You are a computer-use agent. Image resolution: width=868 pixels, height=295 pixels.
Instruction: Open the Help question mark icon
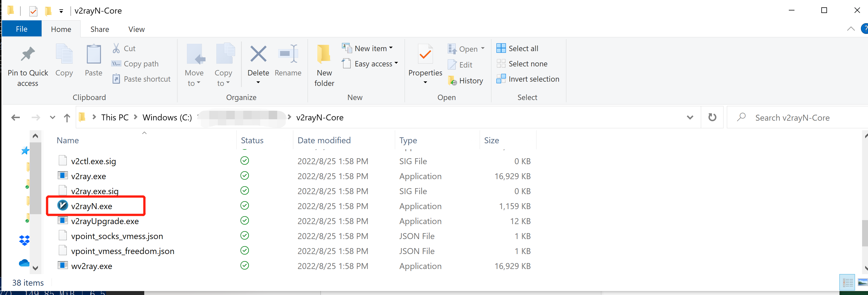click(x=865, y=29)
